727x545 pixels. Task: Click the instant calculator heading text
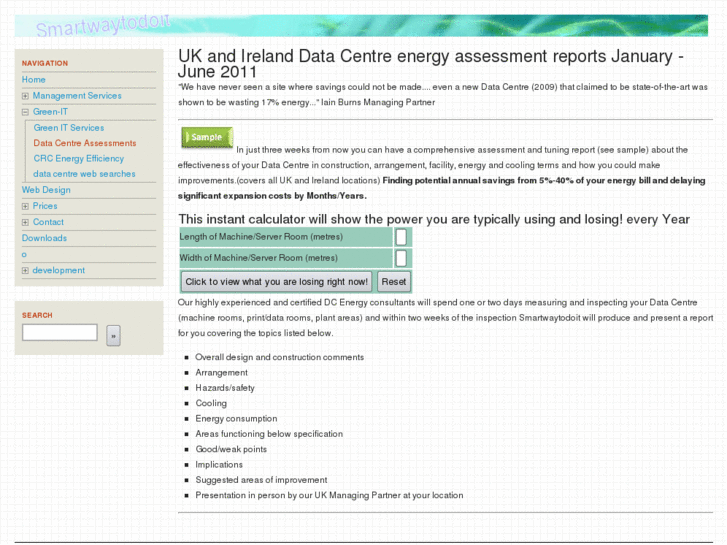pyautogui.click(x=434, y=219)
